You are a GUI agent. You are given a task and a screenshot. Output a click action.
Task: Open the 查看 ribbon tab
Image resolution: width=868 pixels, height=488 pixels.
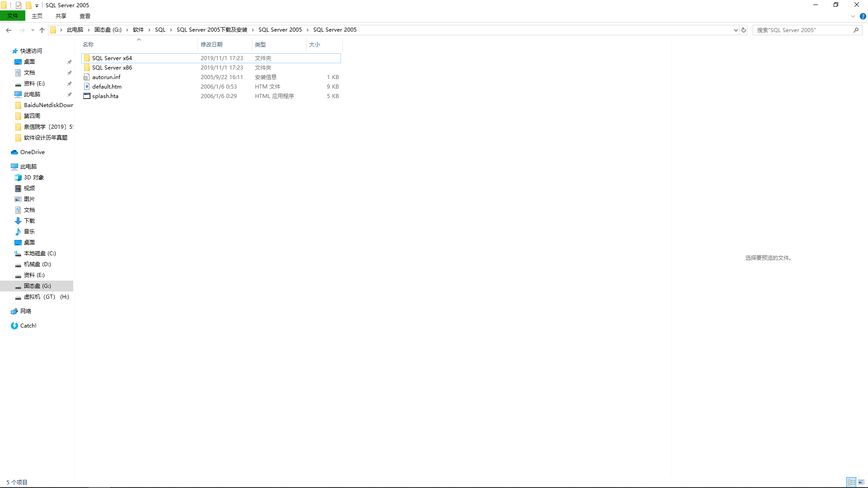click(x=85, y=16)
